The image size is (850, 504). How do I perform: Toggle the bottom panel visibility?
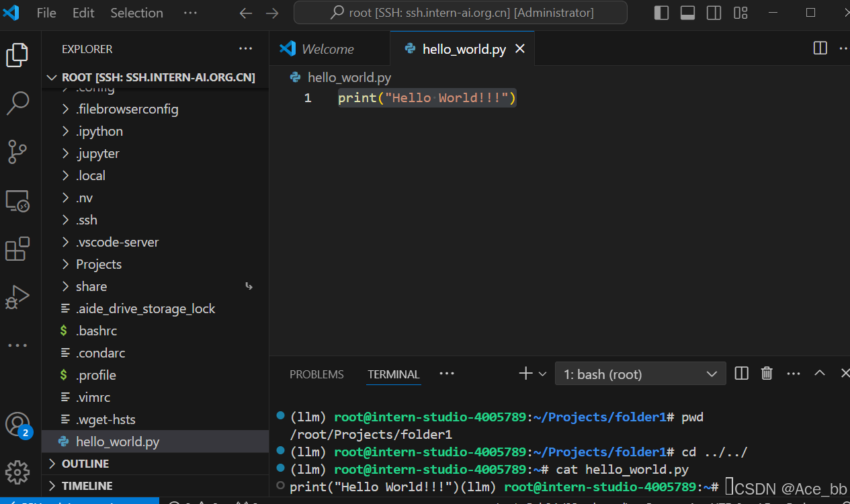click(687, 13)
